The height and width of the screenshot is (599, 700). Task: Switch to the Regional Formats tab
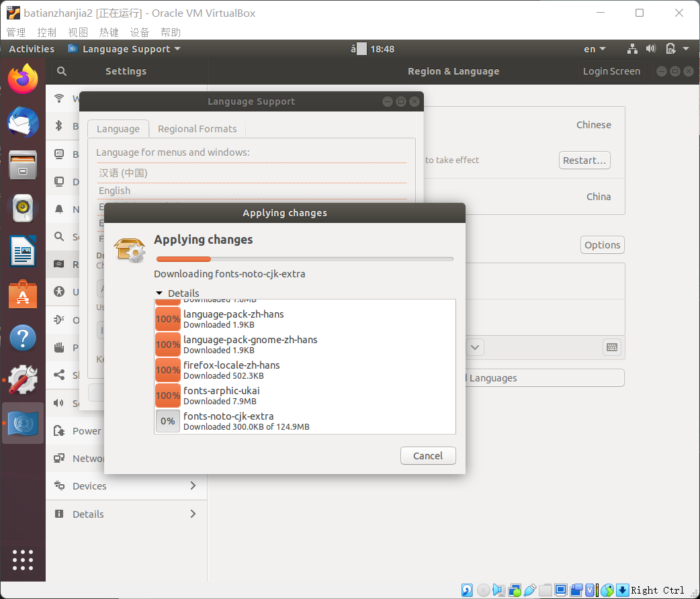(198, 128)
